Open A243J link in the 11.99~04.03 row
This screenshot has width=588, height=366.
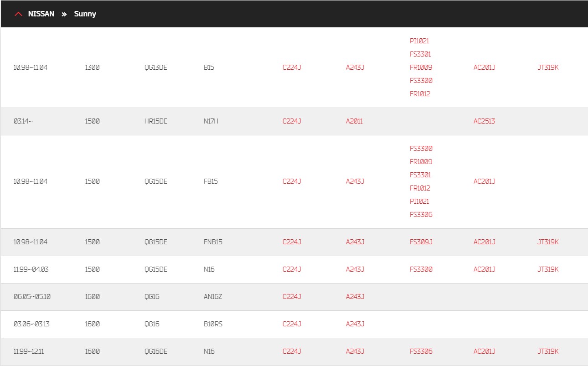click(355, 269)
